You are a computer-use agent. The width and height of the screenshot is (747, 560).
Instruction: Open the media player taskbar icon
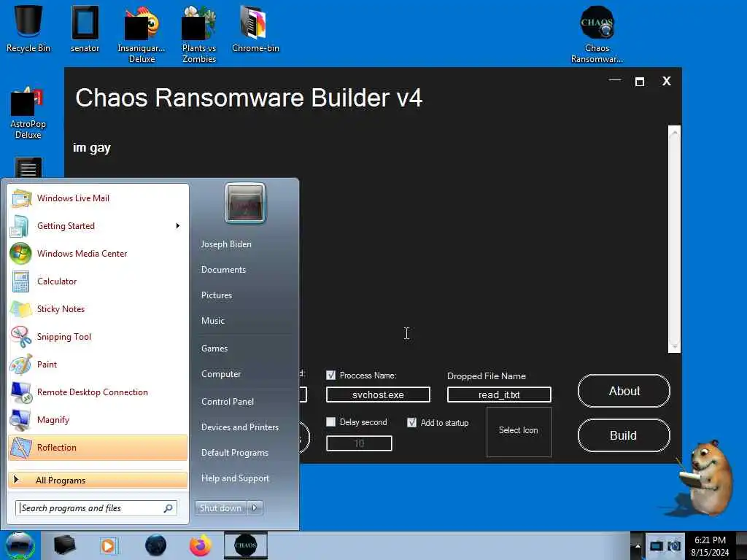(x=108, y=545)
